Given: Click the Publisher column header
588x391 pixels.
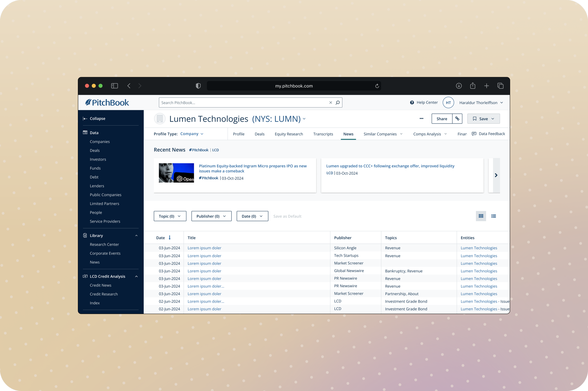Looking at the screenshot, I should pos(342,237).
